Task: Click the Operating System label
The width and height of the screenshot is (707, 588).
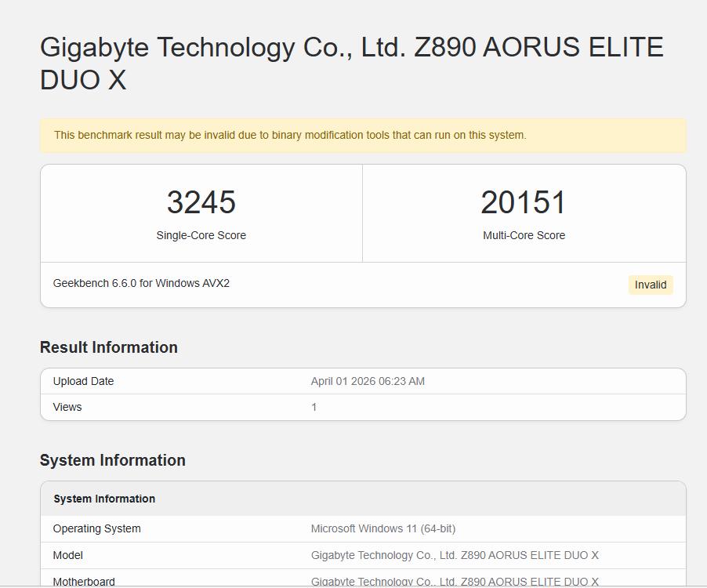Action: [97, 528]
